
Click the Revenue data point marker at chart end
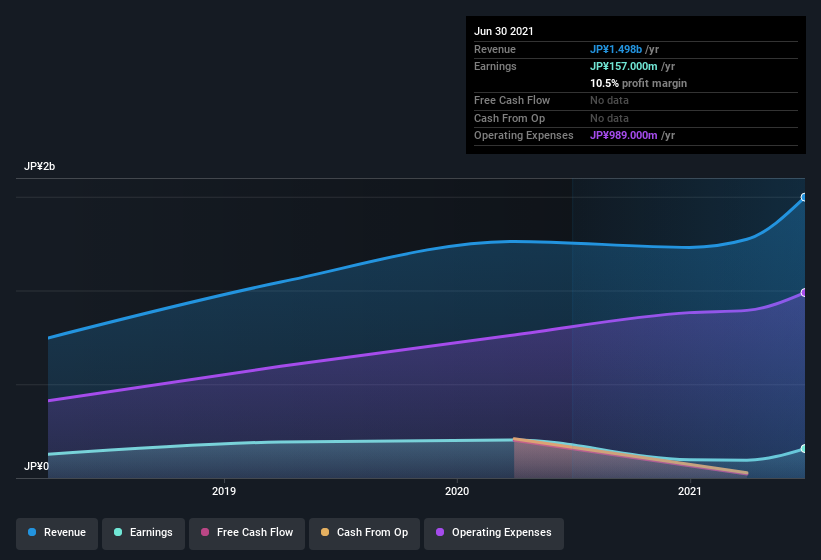click(x=804, y=197)
